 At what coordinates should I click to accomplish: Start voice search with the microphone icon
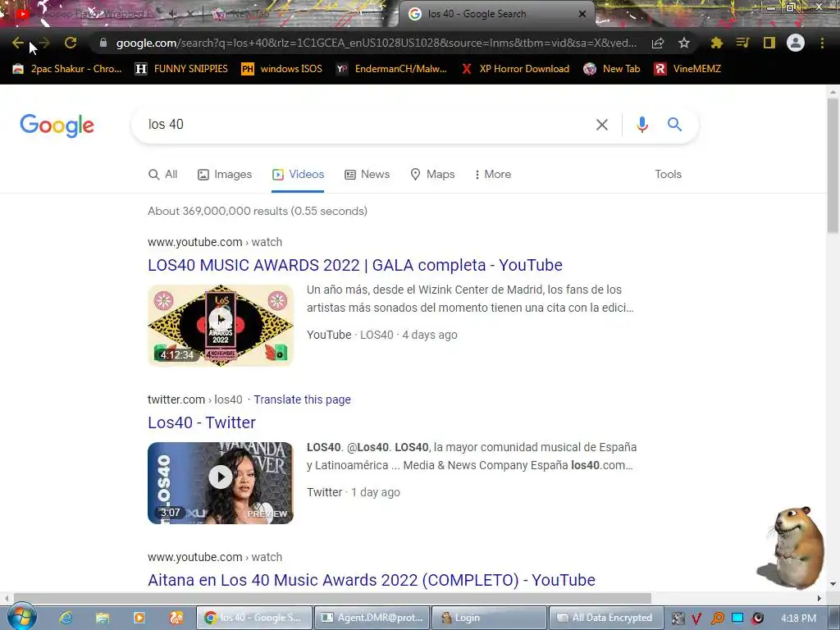(641, 125)
